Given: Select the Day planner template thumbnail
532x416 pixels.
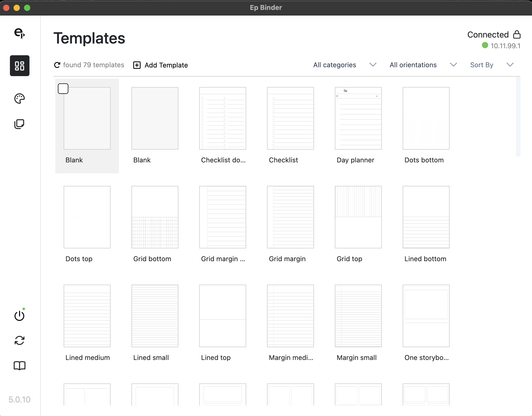Looking at the screenshot, I should [358, 118].
